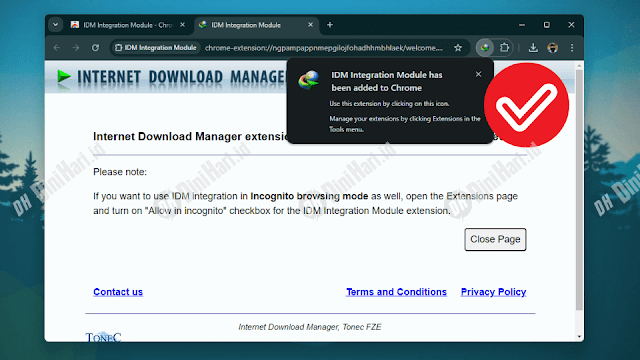Open Chrome downloads icon
The width and height of the screenshot is (640, 360).
click(x=533, y=48)
